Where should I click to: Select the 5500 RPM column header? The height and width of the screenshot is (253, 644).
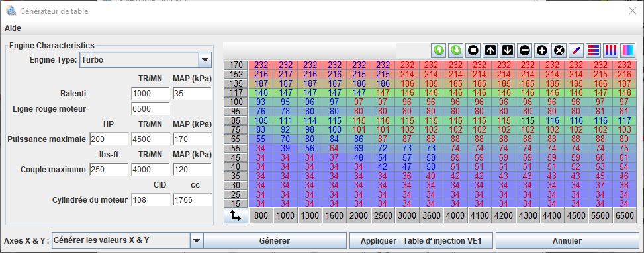point(601,216)
